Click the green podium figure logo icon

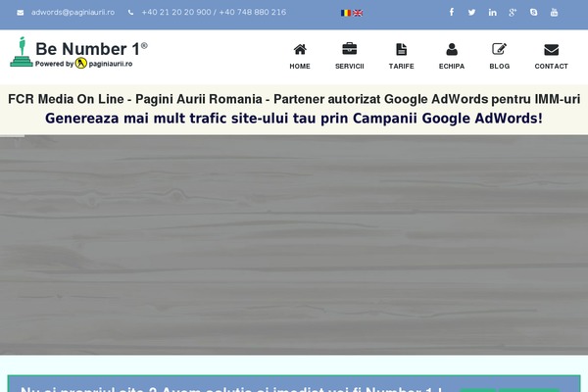tap(22, 52)
